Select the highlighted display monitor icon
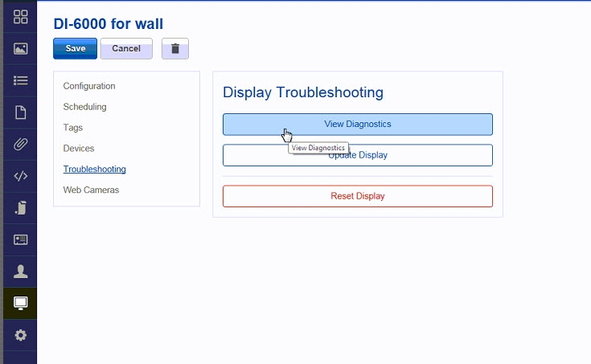Image resolution: width=591 pixels, height=364 pixels. click(21, 303)
